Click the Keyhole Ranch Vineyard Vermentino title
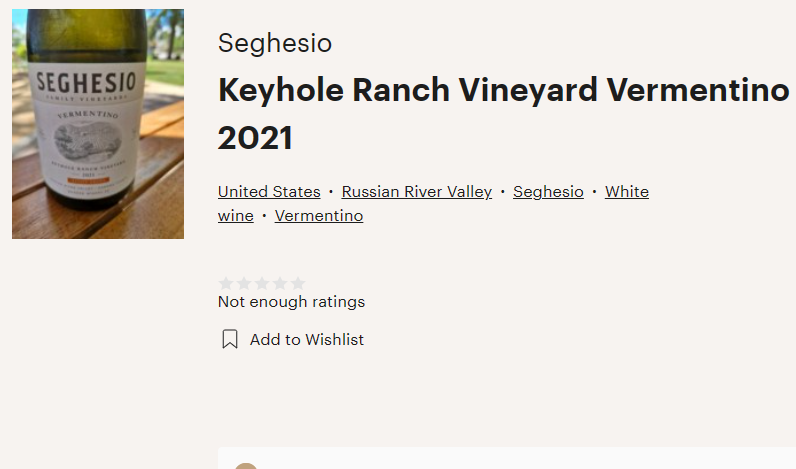This screenshot has height=469, width=796. [x=504, y=90]
